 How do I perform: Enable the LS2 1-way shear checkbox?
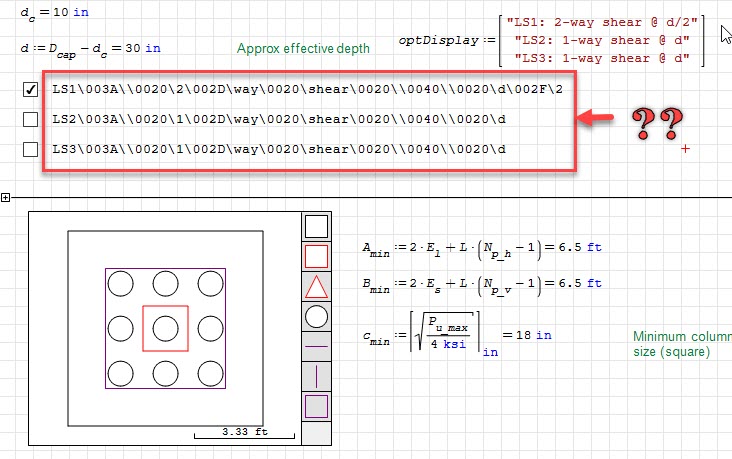(30, 119)
